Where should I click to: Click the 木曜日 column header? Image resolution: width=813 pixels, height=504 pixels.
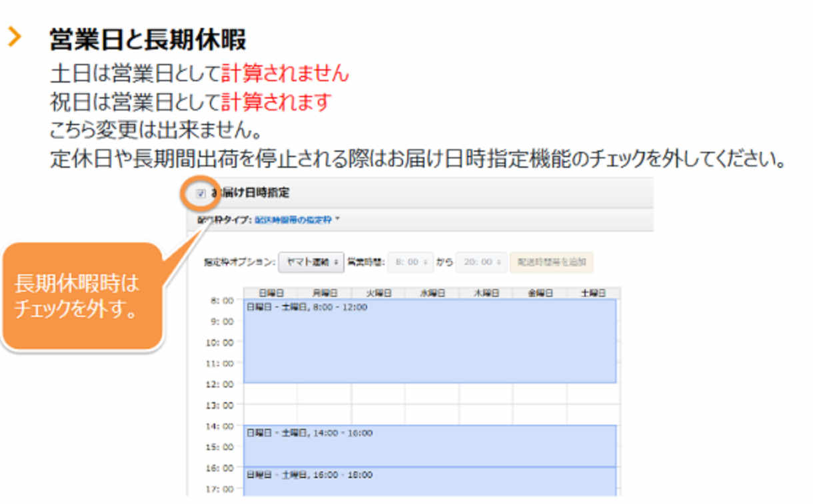pyautogui.click(x=486, y=293)
